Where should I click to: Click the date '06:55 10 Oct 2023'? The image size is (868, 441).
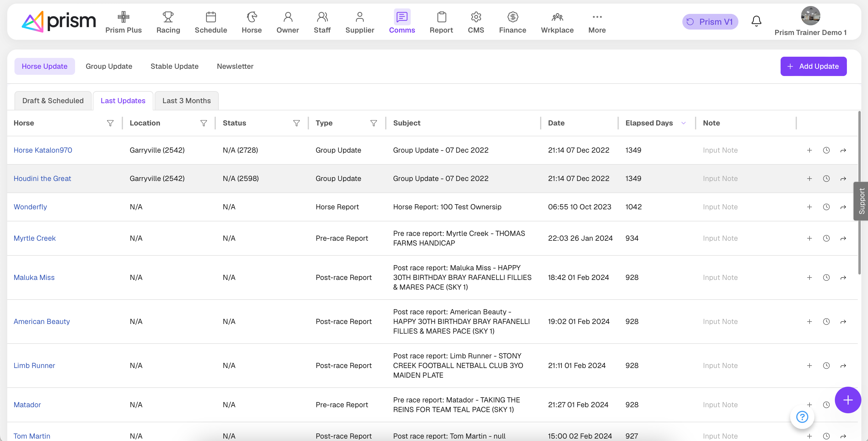pyautogui.click(x=580, y=207)
